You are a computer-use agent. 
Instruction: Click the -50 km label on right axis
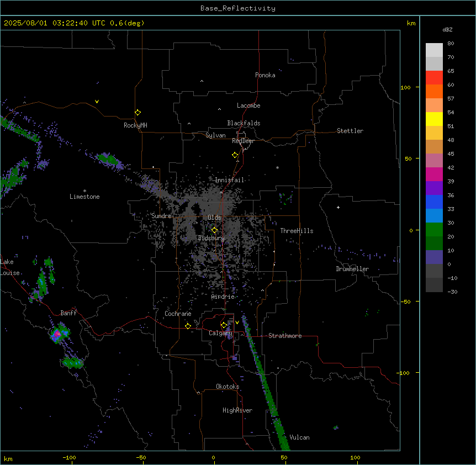[x=405, y=302]
